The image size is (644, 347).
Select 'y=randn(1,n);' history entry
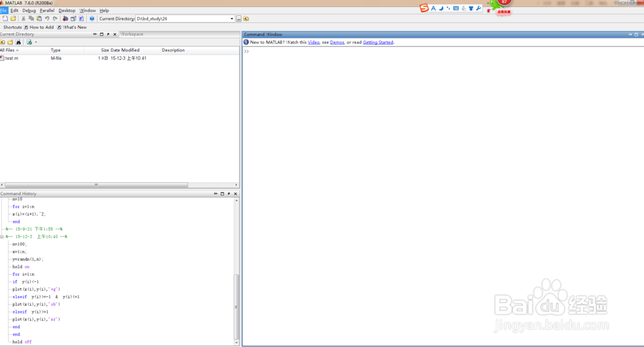pos(28,259)
